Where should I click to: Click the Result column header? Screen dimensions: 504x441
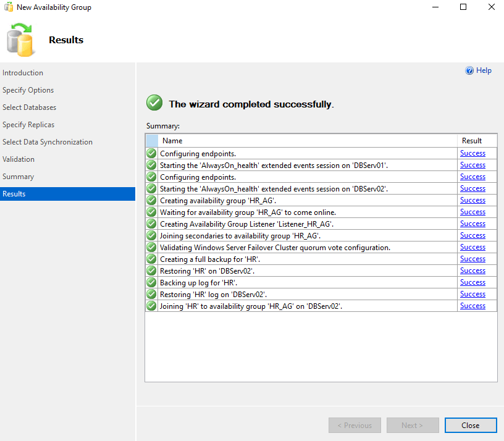coord(471,141)
